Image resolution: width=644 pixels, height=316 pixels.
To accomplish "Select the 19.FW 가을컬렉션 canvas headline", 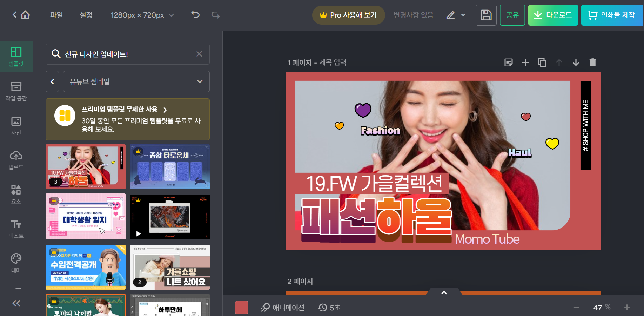I will (374, 183).
